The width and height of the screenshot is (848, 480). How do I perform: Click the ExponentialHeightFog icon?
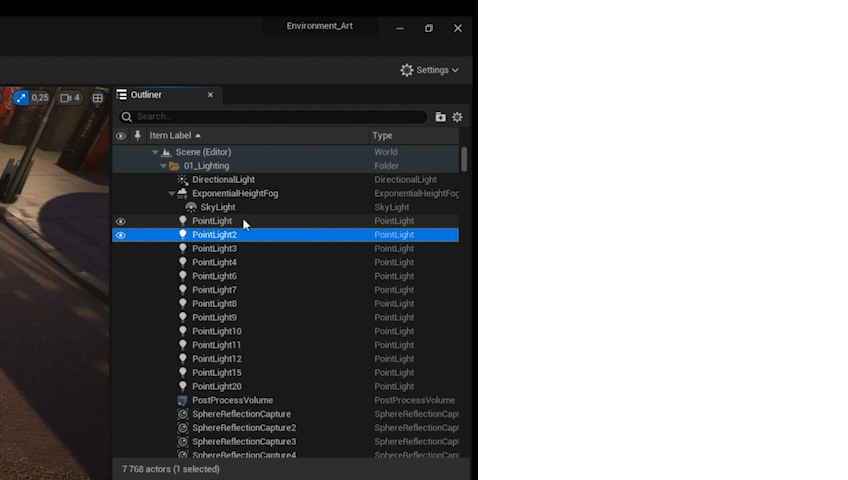click(x=183, y=193)
